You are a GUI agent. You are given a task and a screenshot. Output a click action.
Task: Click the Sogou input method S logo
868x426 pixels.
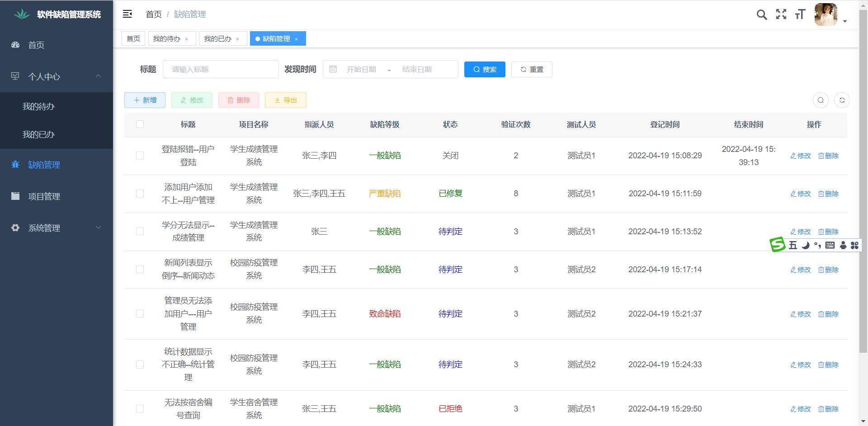tap(778, 245)
